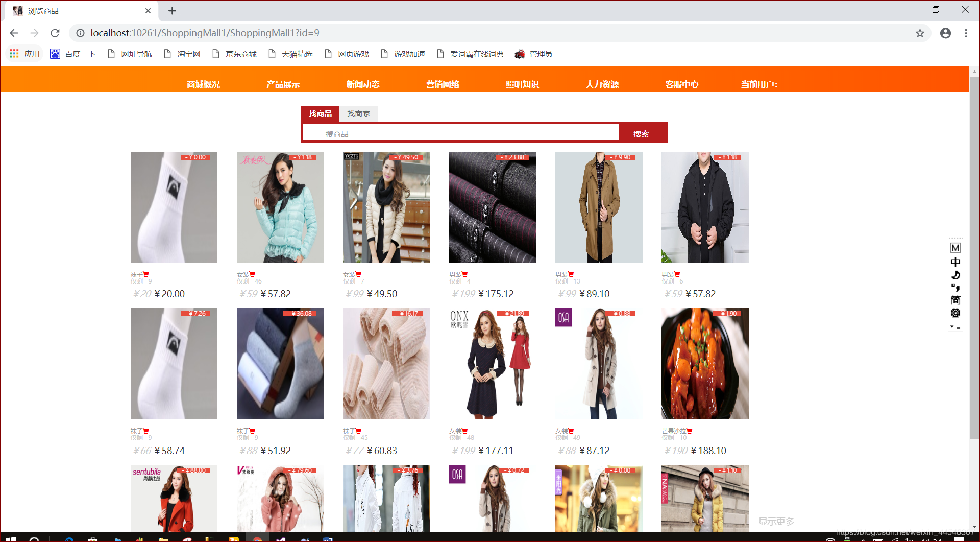Open the 淘宝网 bookmark

coord(182,54)
